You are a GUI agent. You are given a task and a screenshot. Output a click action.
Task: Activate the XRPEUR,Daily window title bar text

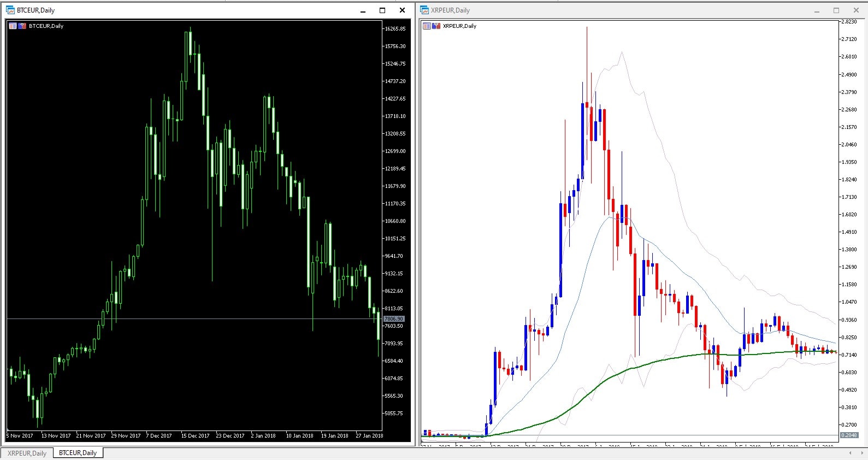point(450,10)
